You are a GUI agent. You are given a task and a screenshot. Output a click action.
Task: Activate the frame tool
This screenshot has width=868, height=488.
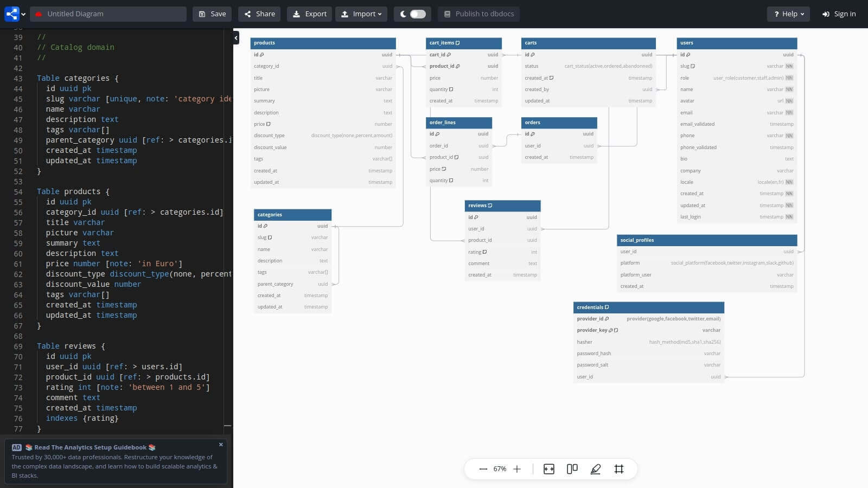tap(619, 469)
